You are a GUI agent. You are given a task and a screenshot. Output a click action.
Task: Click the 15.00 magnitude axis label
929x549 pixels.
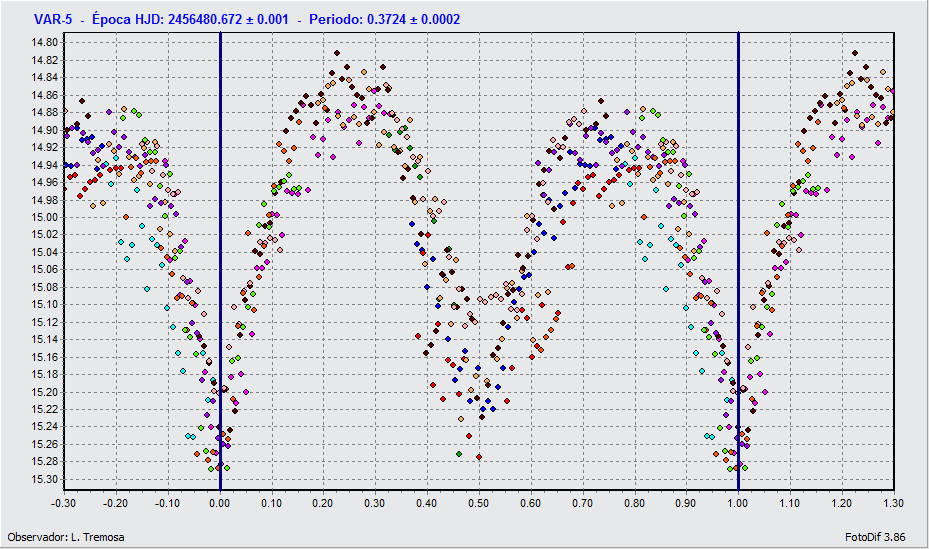44,217
